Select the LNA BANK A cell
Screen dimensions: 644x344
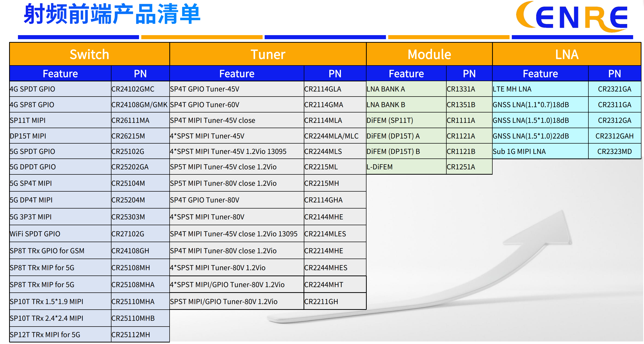click(x=406, y=89)
